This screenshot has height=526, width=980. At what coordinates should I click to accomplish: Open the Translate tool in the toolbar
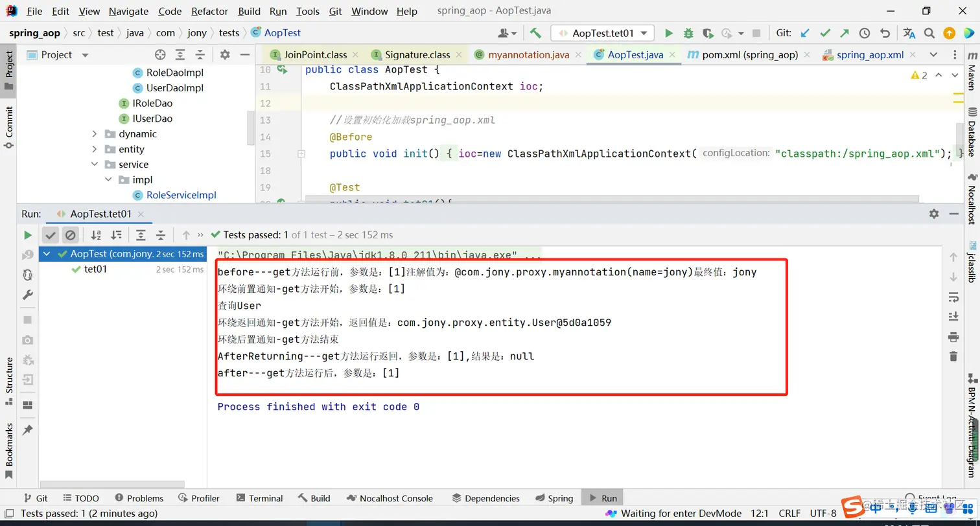click(909, 33)
